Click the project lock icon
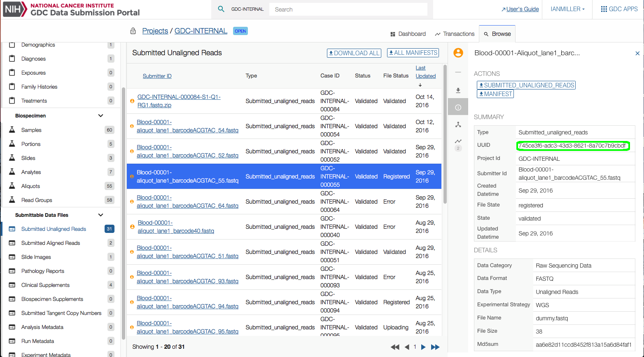Screen dimensions: 644x357 (x=133, y=31)
